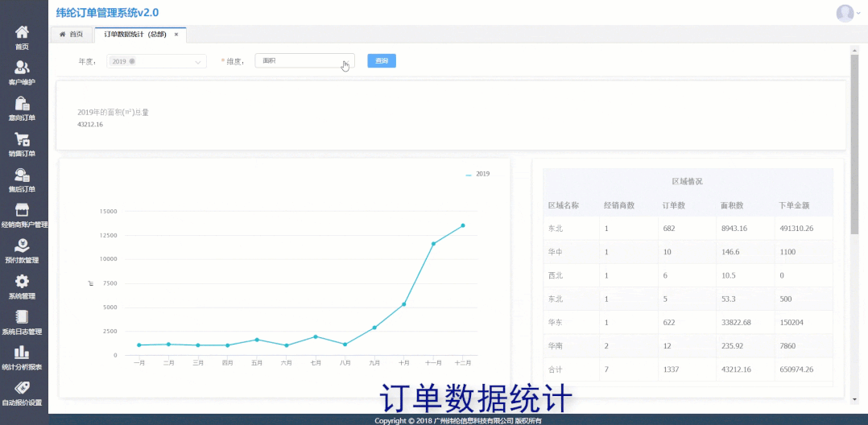Click the scrollbar up arrow

click(x=854, y=49)
